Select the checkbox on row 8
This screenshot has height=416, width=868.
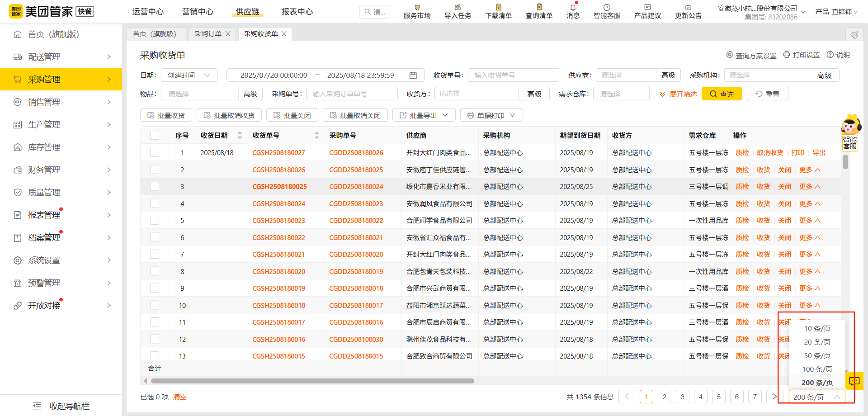pyautogui.click(x=155, y=271)
